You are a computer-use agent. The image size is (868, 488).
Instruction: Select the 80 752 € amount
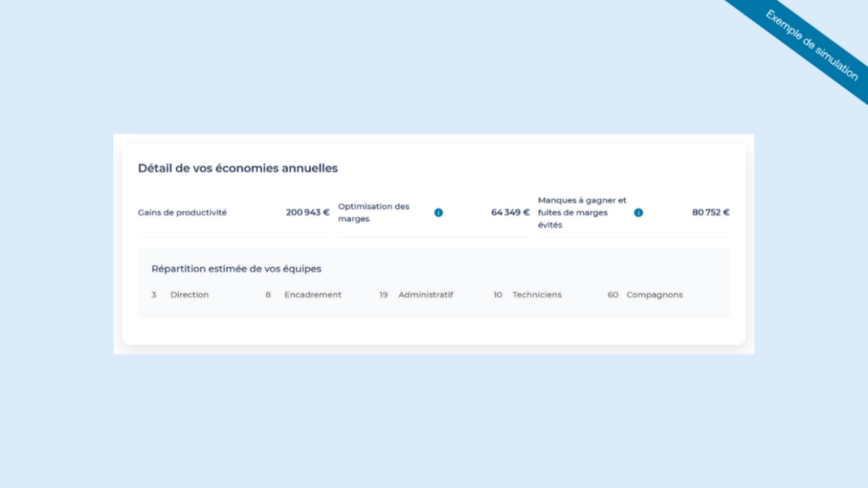tap(710, 213)
